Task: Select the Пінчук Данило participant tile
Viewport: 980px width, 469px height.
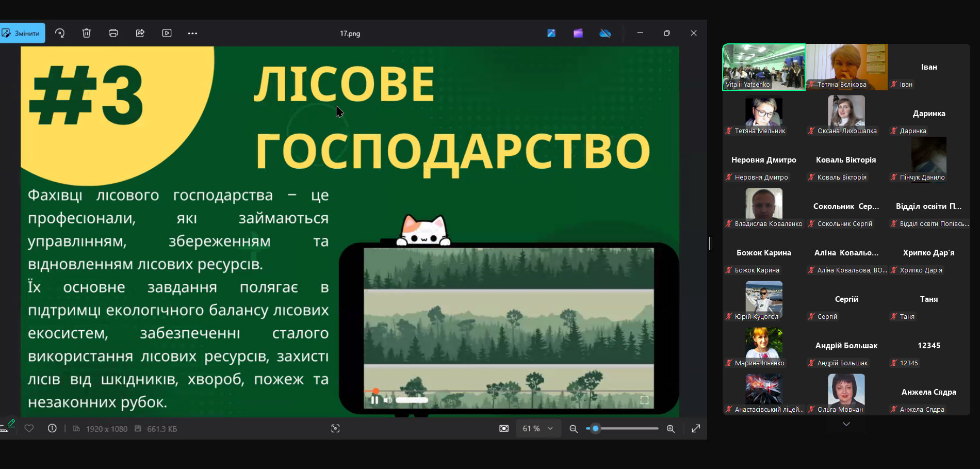Action: (x=929, y=160)
